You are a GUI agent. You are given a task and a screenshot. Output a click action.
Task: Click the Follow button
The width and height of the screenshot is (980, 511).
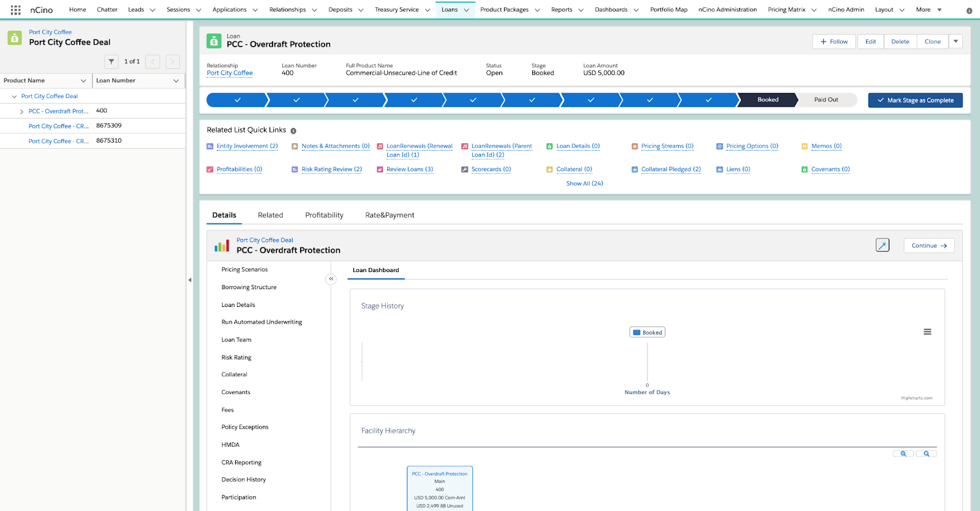pyautogui.click(x=834, y=42)
